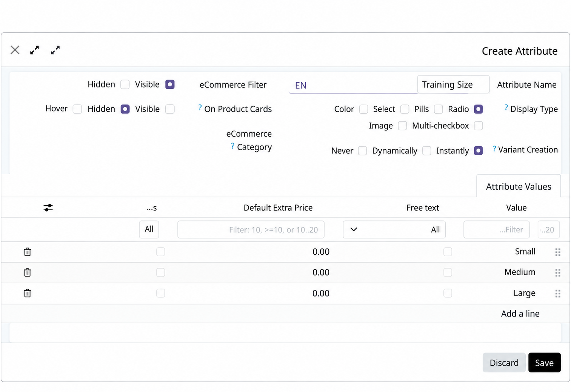Screen dimensions: 571x392
Task: Close the Create Attribute dialog
Action: tap(15, 50)
